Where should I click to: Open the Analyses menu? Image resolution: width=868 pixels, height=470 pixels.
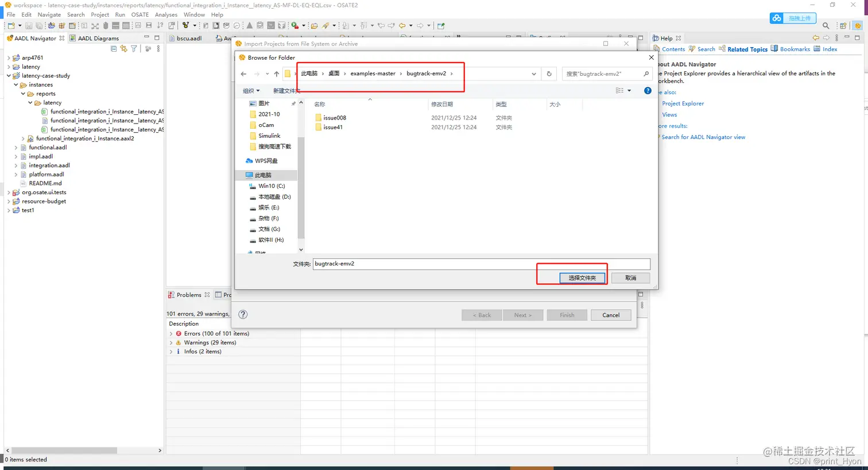[166, 15]
